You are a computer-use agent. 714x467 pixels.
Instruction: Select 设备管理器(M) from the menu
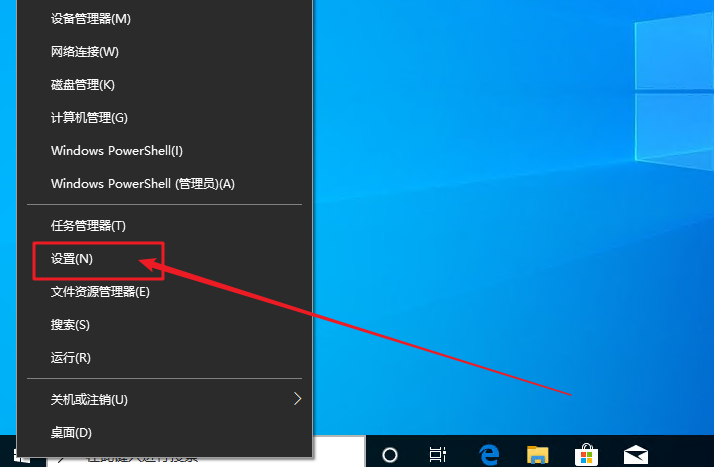(x=90, y=19)
